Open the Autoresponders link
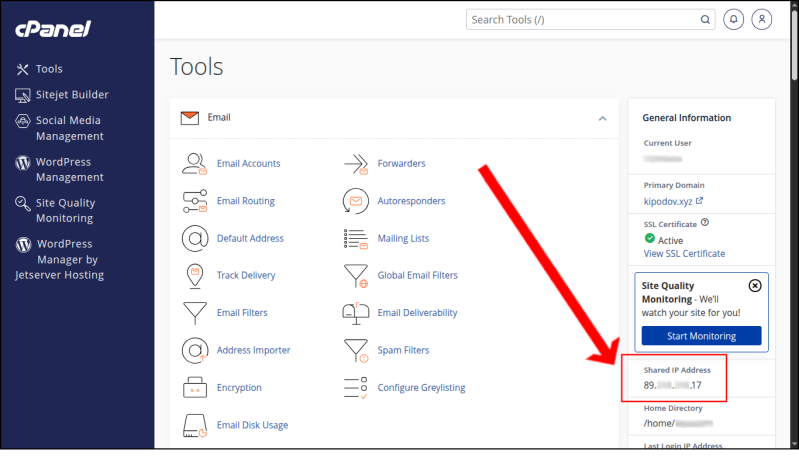Screen dimensions: 799x467 click(411, 201)
